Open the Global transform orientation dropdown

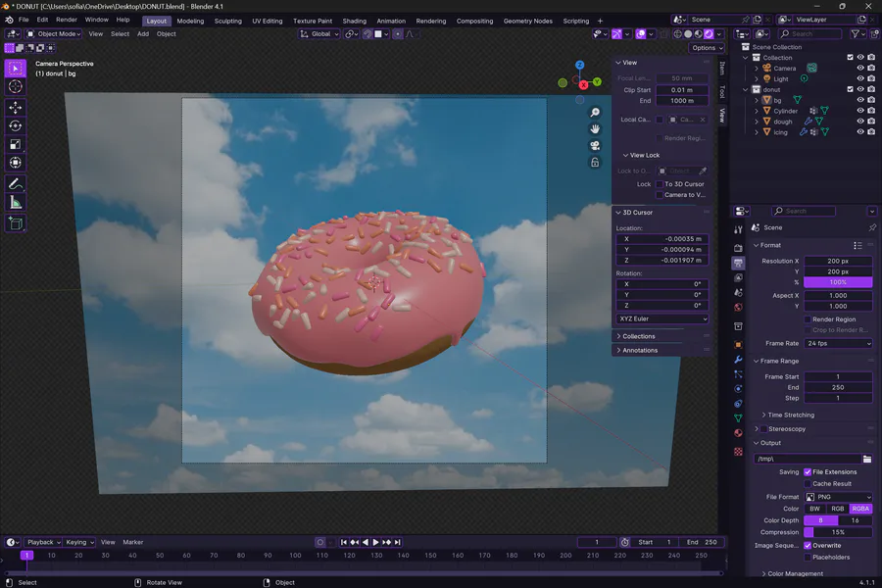pos(318,33)
